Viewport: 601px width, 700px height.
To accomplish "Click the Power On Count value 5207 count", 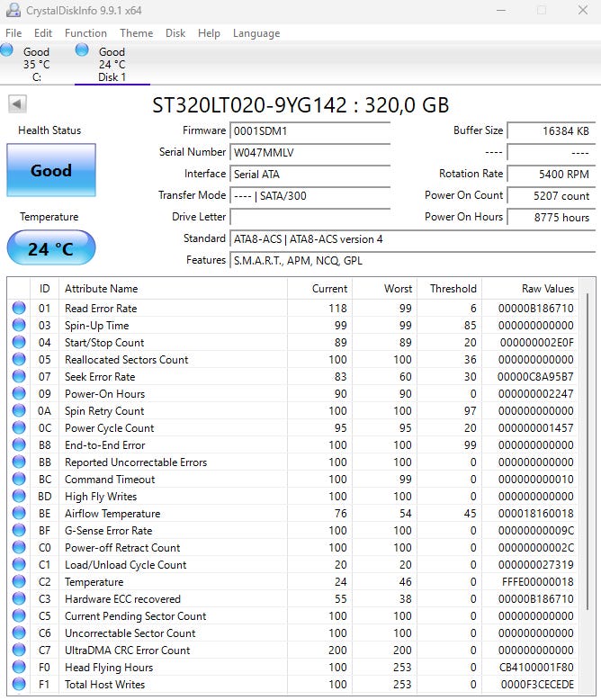I will [552, 195].
